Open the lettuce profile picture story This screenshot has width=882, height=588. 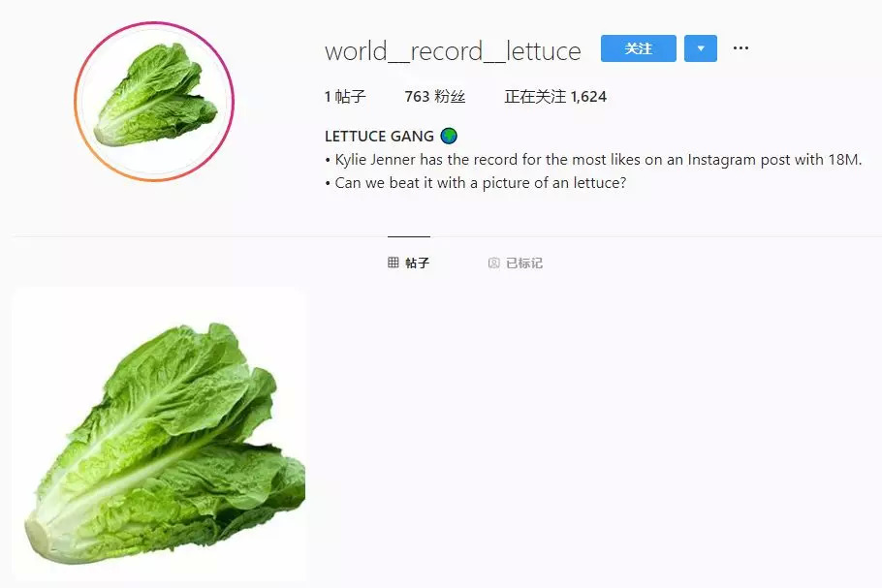click(x=153, y=101)
